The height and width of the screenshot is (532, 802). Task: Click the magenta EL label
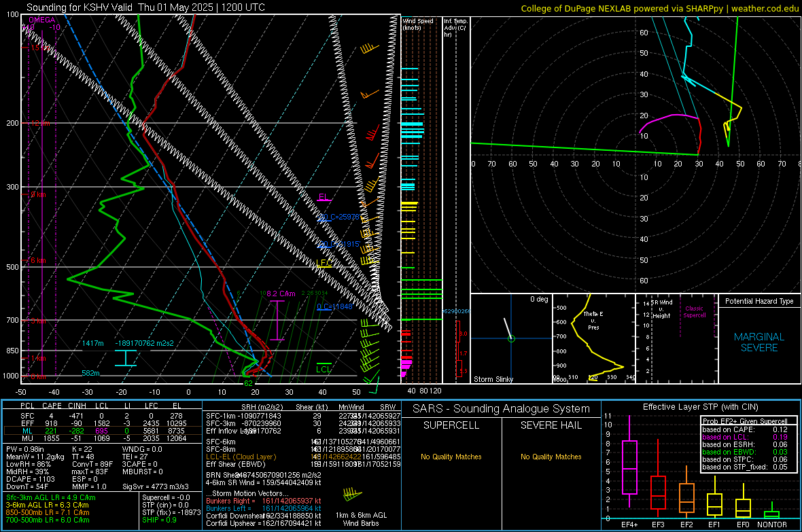(324, 197)
